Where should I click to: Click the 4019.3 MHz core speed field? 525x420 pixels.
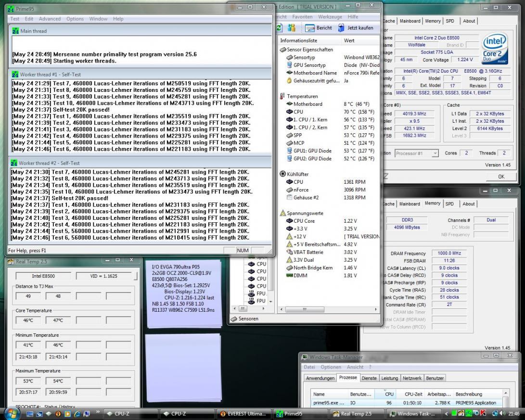coord(414,114)
